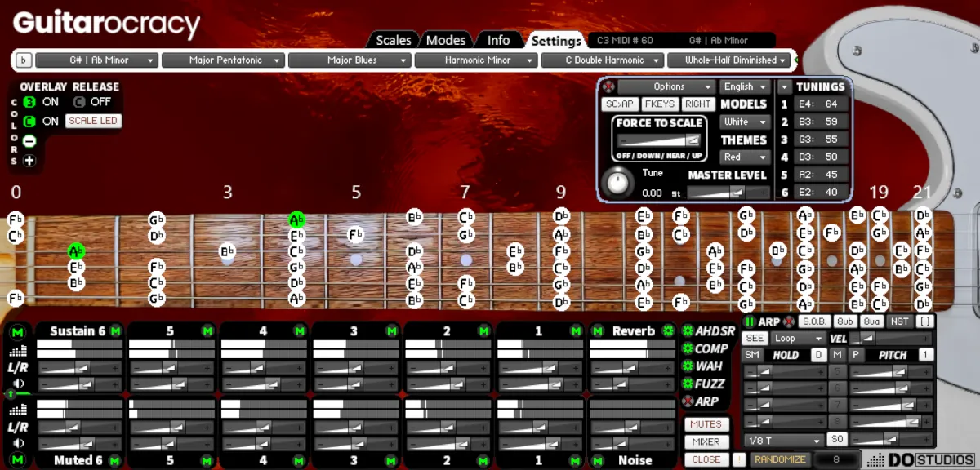The height and width of the screenshot is (470, 980).
Task: Click the AHDSR effect gear icon
Action: coord(687,330)
